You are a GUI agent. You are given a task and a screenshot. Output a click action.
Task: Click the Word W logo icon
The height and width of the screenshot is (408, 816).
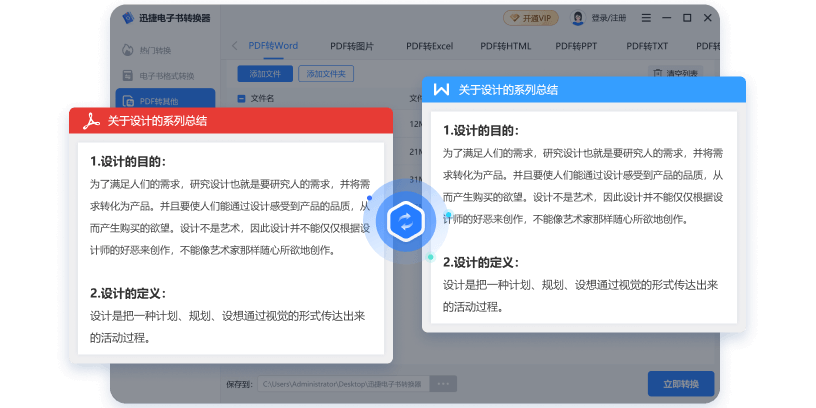[441, 90]
